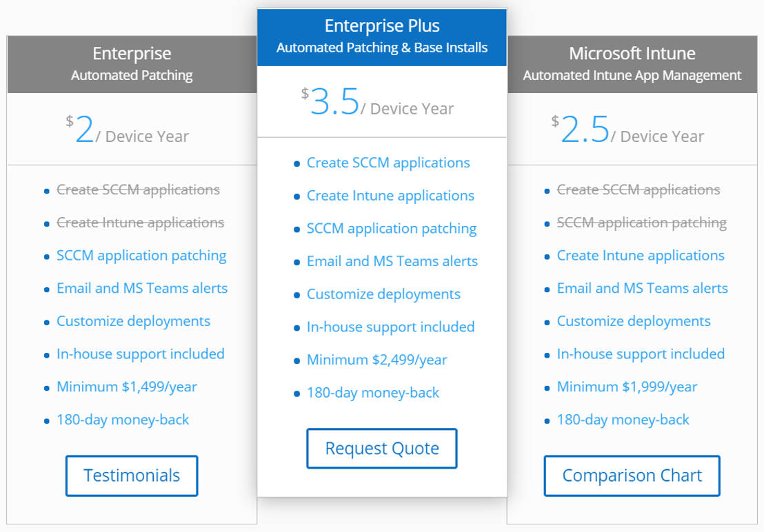Screen dimensions: 764x532
Task: Click 'Create SCCM applications' in Enterprise Plus column
Action: coord(388,163)
